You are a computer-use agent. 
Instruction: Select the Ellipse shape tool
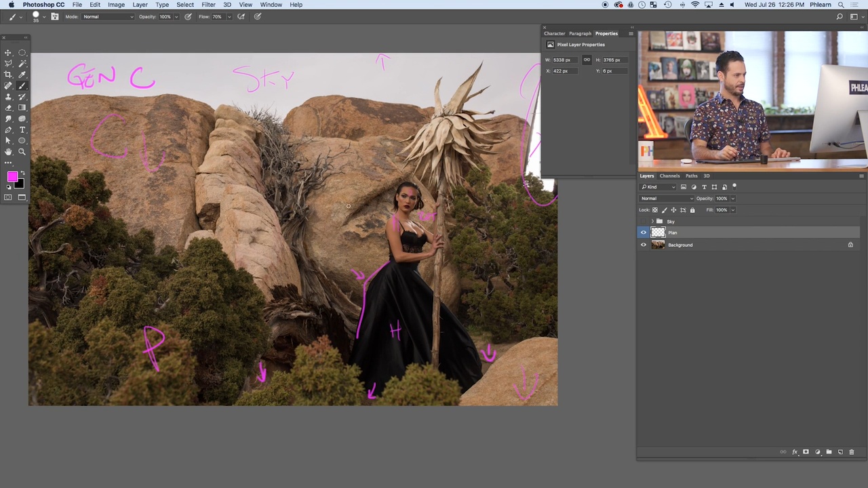22,140
